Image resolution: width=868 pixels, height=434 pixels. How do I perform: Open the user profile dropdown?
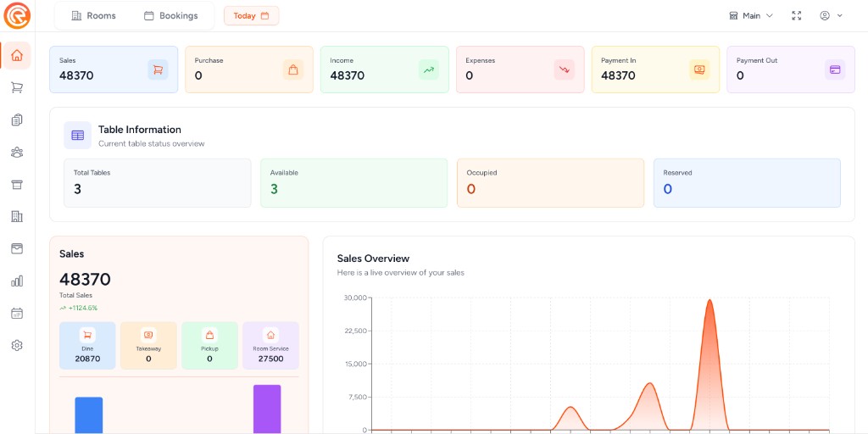point(831,15)
